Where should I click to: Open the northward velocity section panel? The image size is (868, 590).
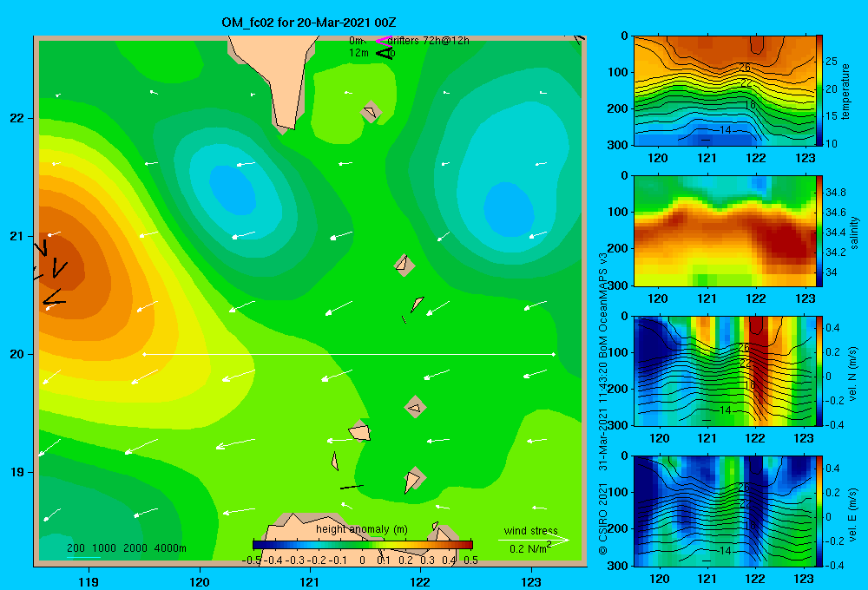[x=725, y=370]
